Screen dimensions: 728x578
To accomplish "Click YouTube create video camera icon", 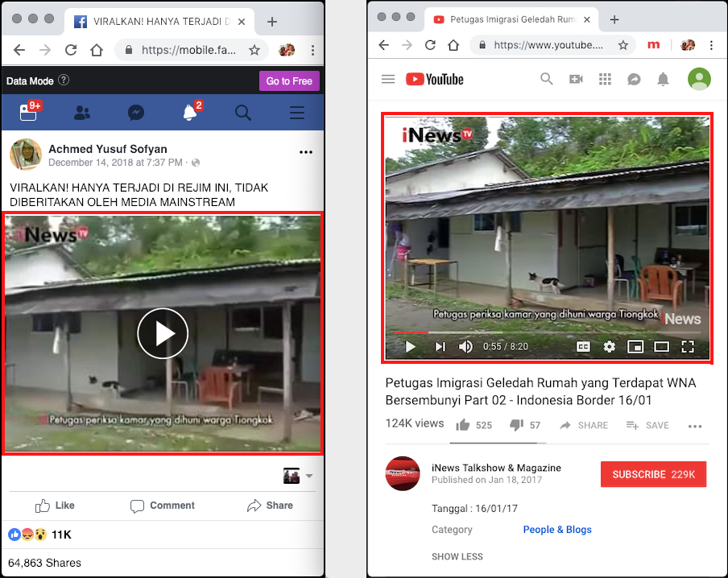I will 576,79.
